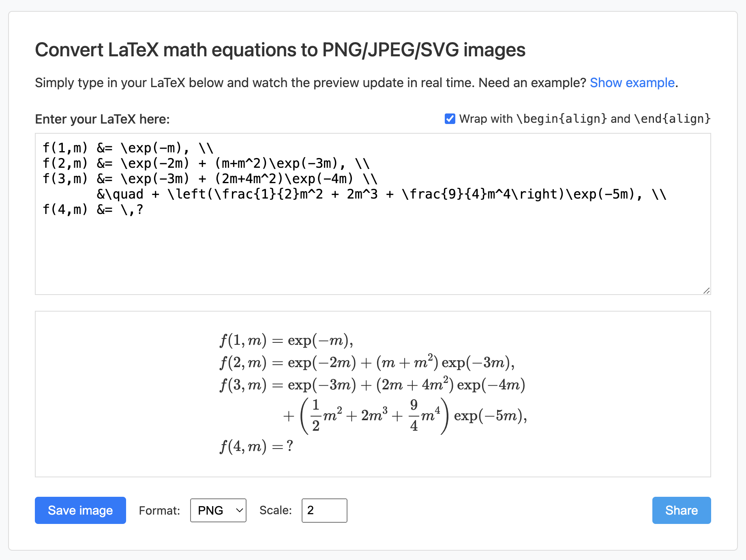
Task: Click the "Scale:" label
Action: point(275,511)
